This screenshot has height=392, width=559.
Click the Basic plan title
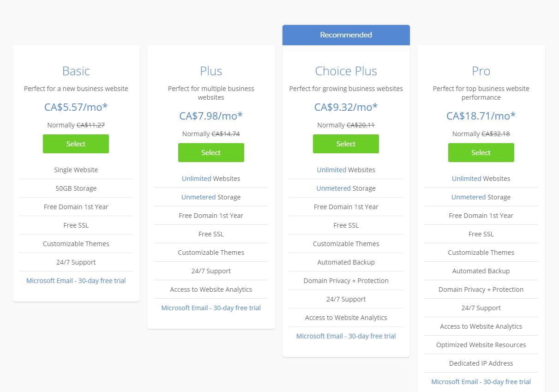pos(76,71)
